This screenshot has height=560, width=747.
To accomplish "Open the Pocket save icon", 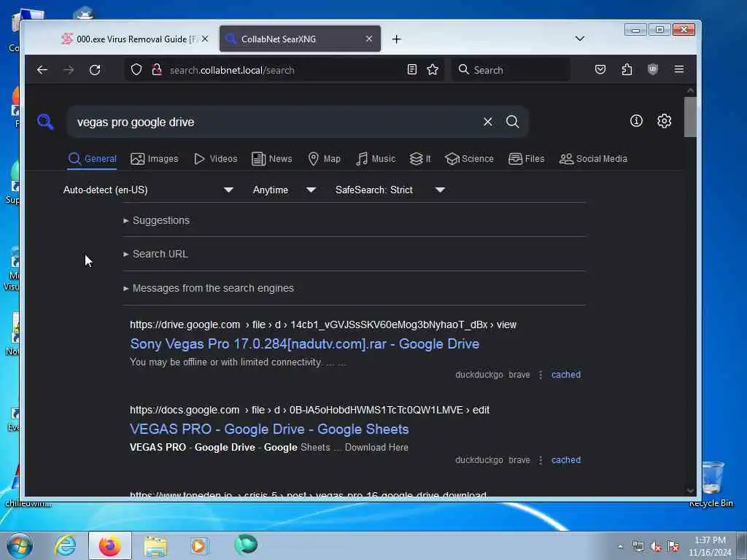I will pyautogui.click(x=600, y=70).
